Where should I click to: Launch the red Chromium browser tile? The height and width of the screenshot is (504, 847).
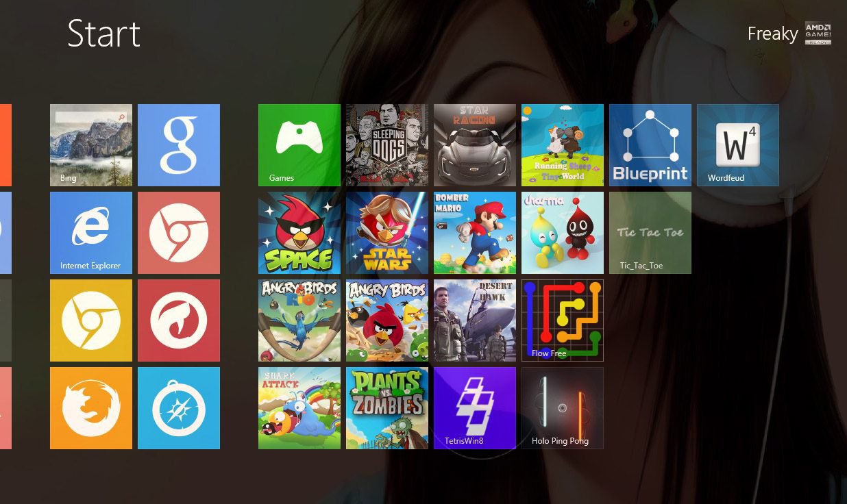point(179,233)
